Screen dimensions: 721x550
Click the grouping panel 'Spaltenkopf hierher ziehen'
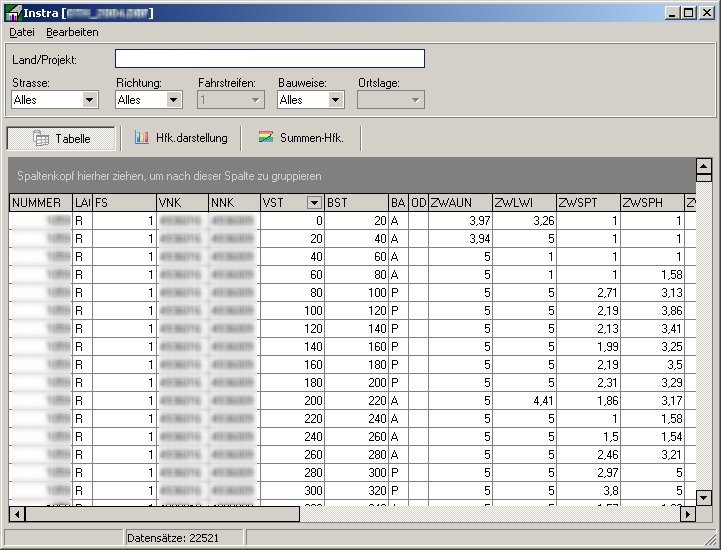click(352, 176)
